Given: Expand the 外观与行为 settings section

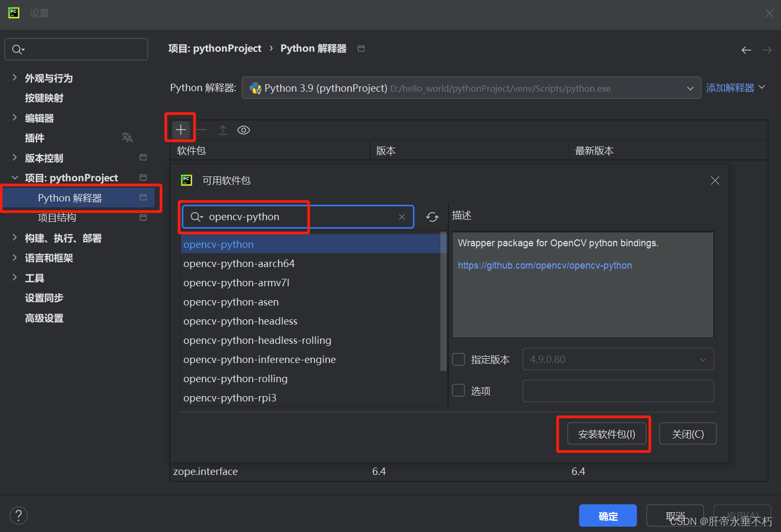Looking at the screenshot, I should pos(15,78).
